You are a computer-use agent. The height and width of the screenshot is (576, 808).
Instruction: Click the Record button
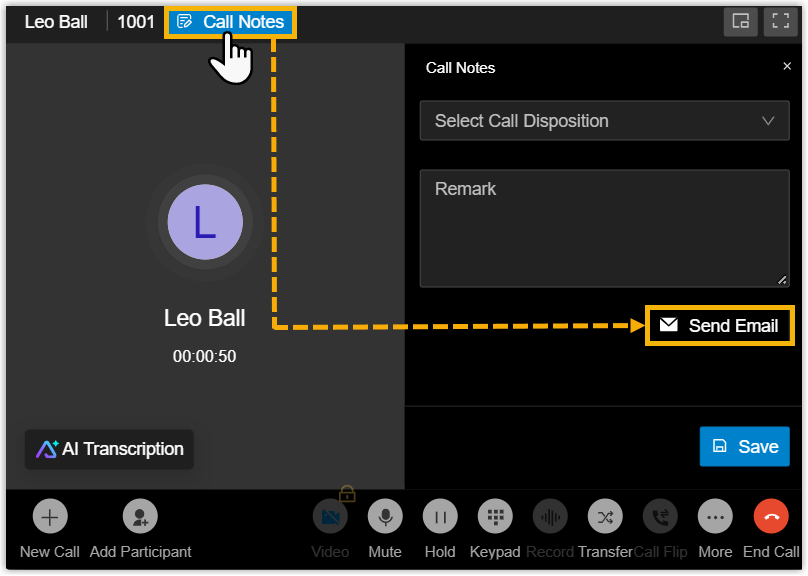coord(550,517)
